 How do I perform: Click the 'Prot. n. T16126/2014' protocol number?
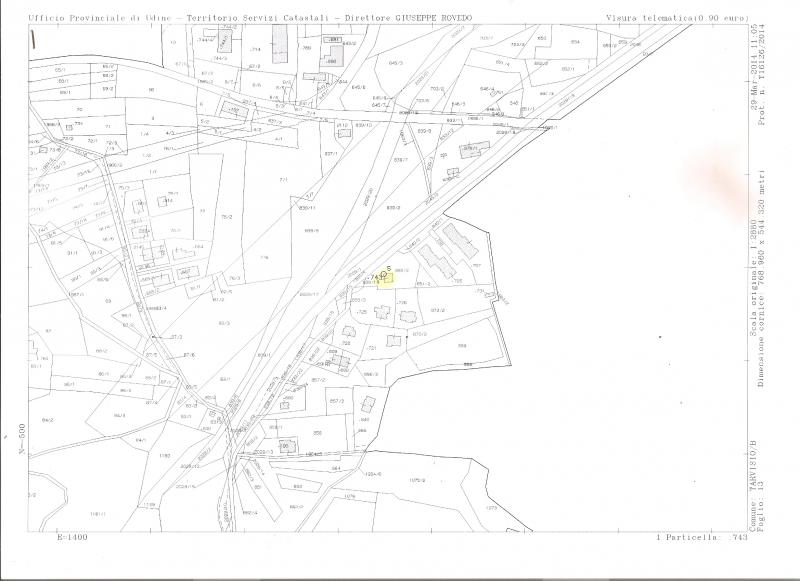pos(763,86)
